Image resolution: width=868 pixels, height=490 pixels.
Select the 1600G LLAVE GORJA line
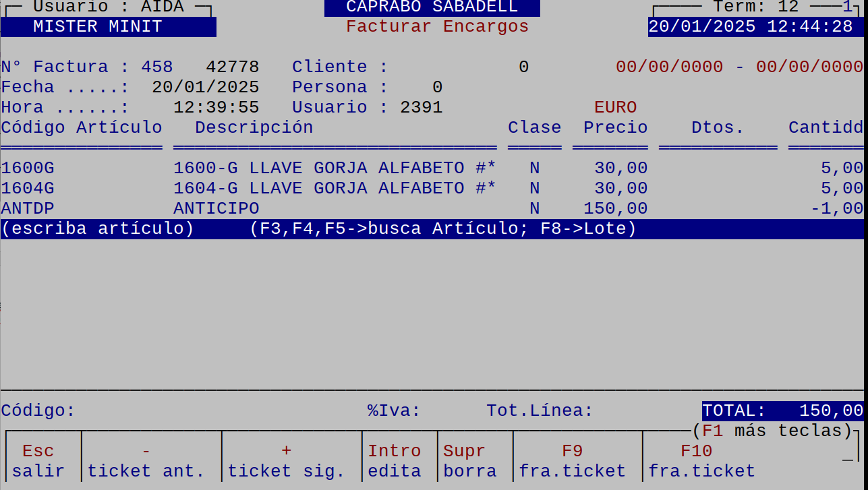coord(270,167)
